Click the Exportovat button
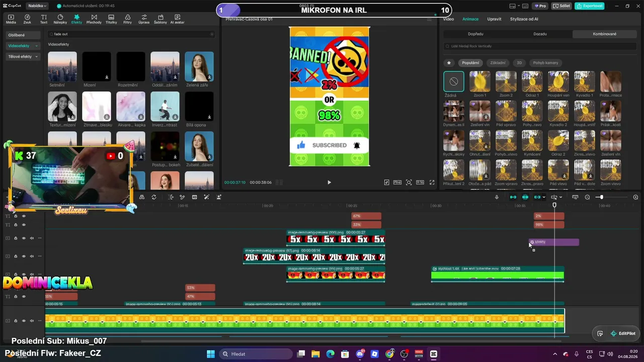 click(x=590, y=6)
